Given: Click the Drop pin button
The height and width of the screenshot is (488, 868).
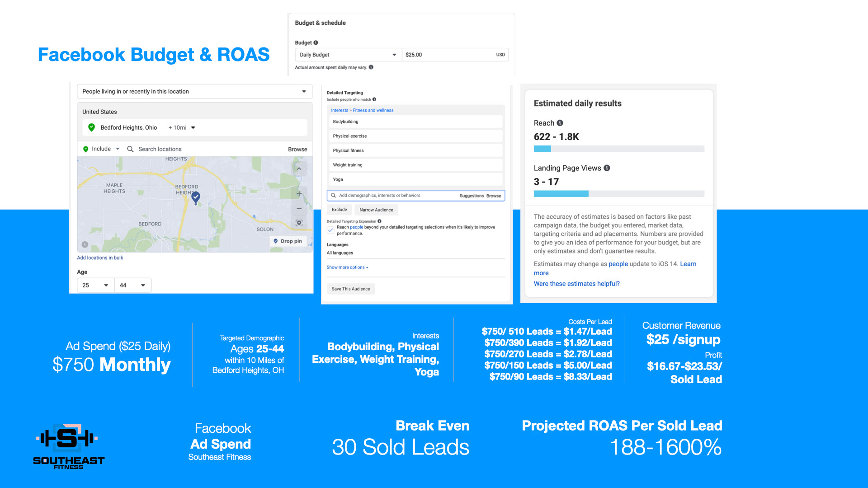Looking at the screenshot, I should pyautogui.click(x=288, y=241).
